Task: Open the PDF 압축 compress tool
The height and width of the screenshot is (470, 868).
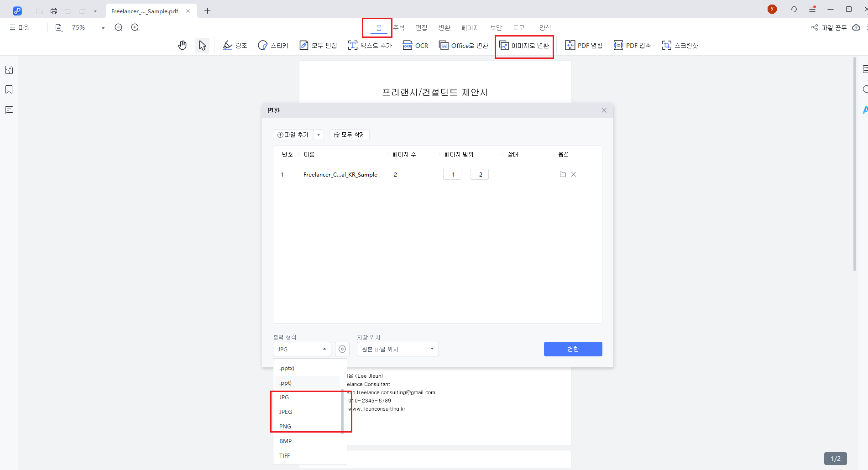Action: (x=632, y=45)
